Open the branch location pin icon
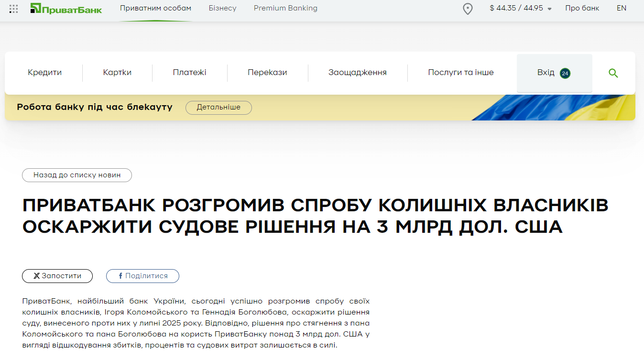This screenshot has width=644, height=359. click(x=468, y=9)
